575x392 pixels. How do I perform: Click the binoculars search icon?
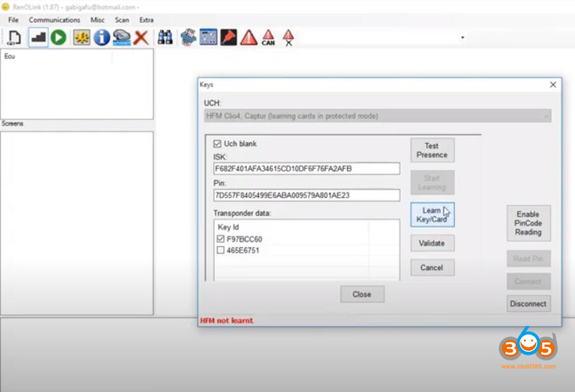pos(165,37)
